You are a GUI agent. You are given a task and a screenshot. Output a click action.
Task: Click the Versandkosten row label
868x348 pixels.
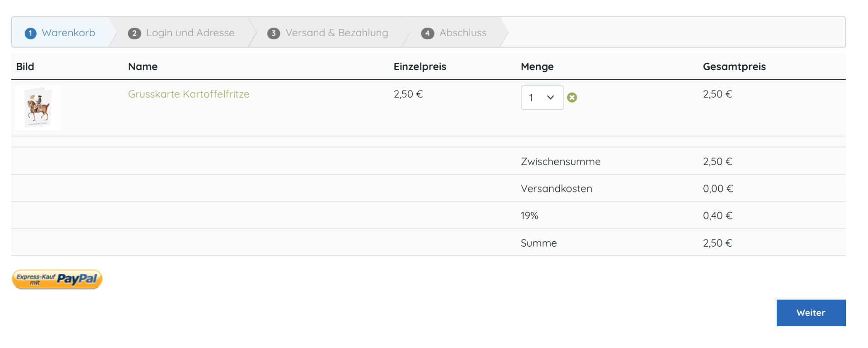coord(556,189)
